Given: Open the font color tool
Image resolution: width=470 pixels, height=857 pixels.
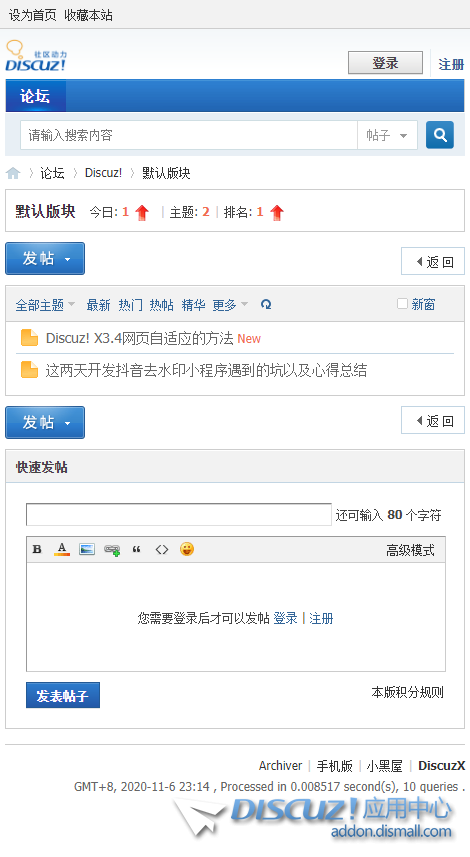Looking at the screenshot, I should (62, 549).
